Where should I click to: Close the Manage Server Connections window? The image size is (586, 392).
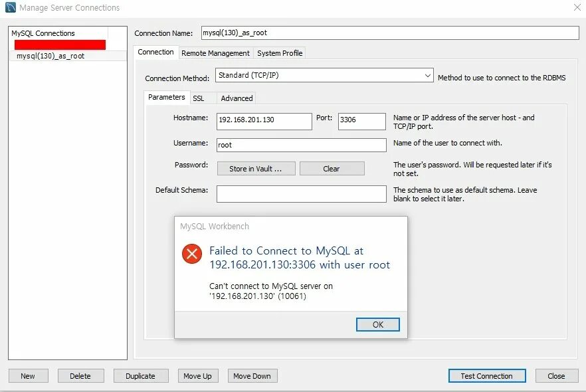577,7
